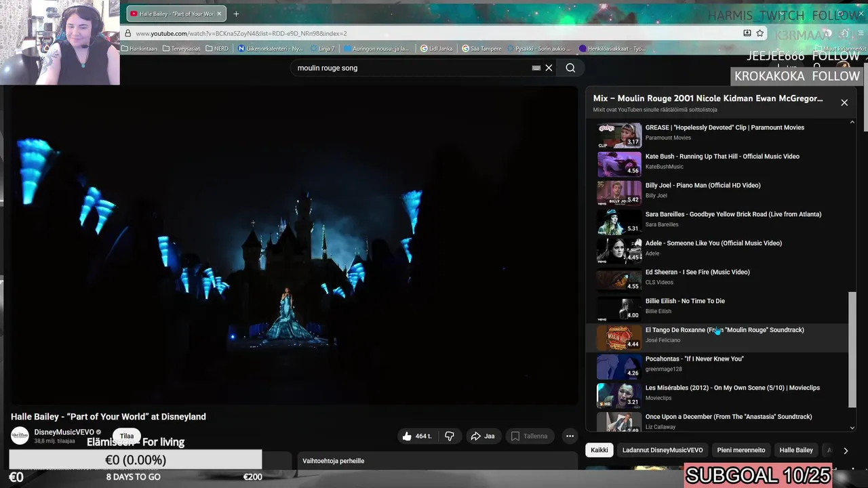Select Les Misérables On My Own Scene title
Screen dimensions: 868x488
[732, 388]
